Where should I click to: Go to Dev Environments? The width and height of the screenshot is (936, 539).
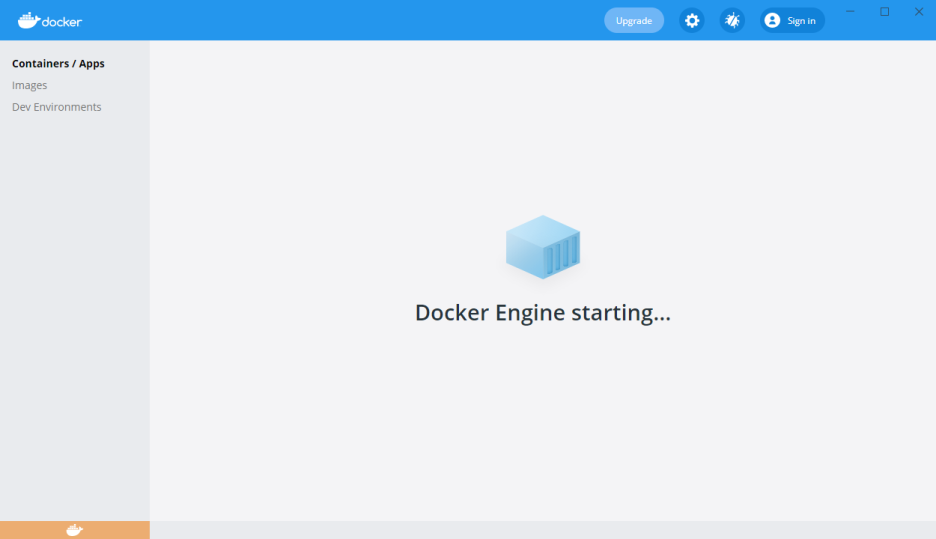coord(57,107)
